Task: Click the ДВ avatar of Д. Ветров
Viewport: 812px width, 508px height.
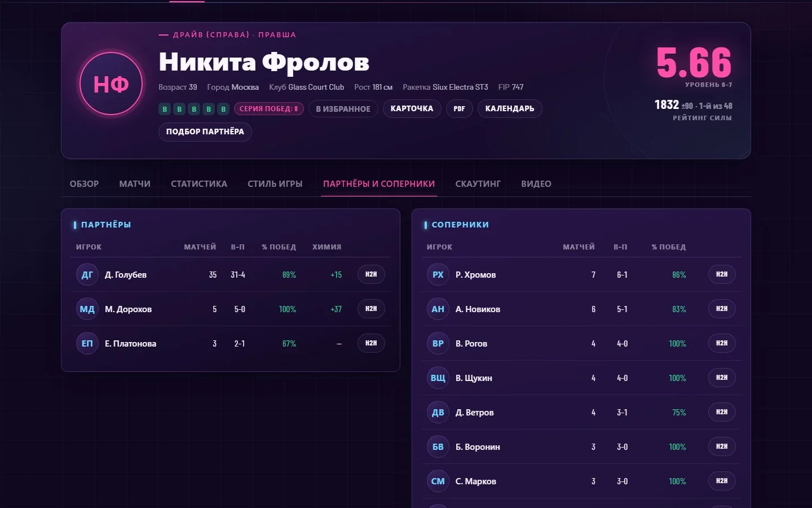Action: (x=438, y=413)
